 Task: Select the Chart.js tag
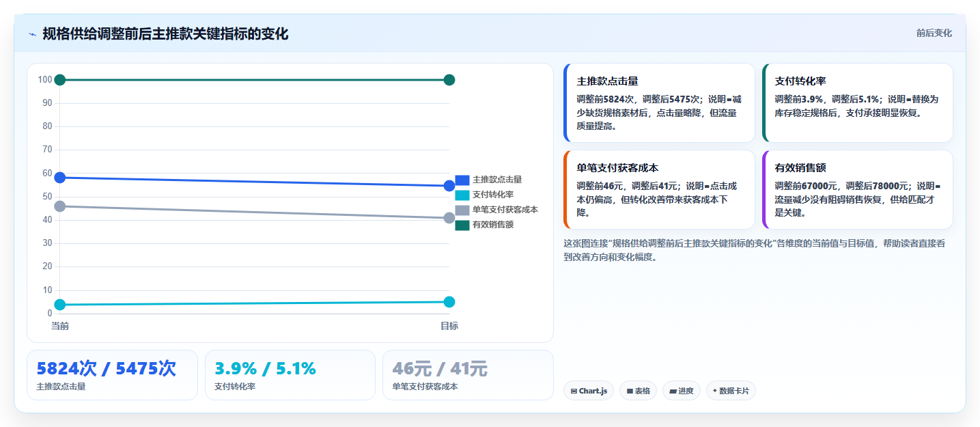(589, 391)
